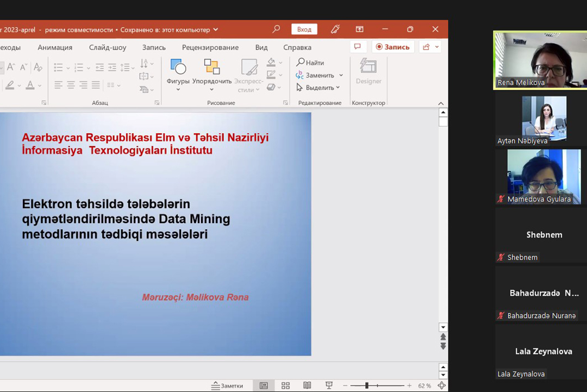
Task: Toggle Shebnem's mute icon
Action: (x=501, y=257)
